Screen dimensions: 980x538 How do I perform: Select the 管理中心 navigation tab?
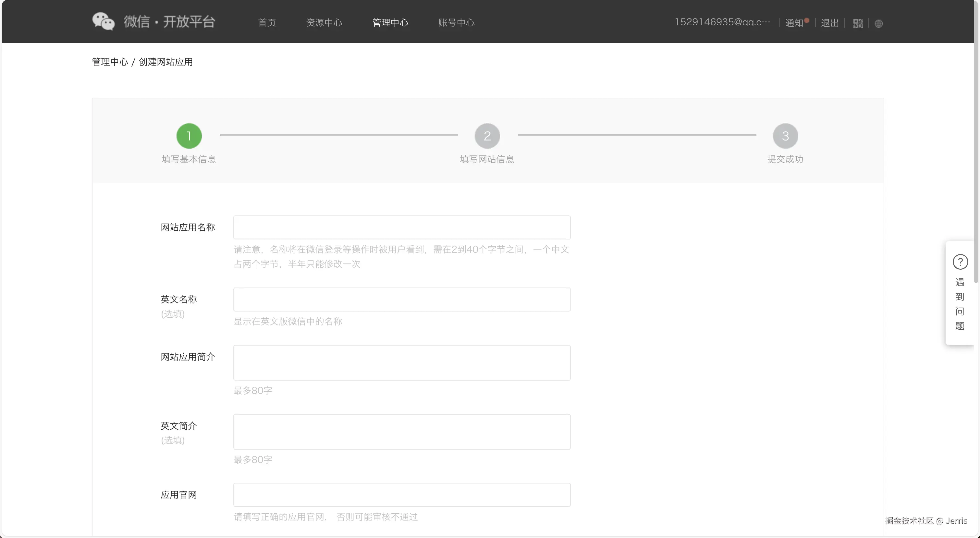(390, 22)
